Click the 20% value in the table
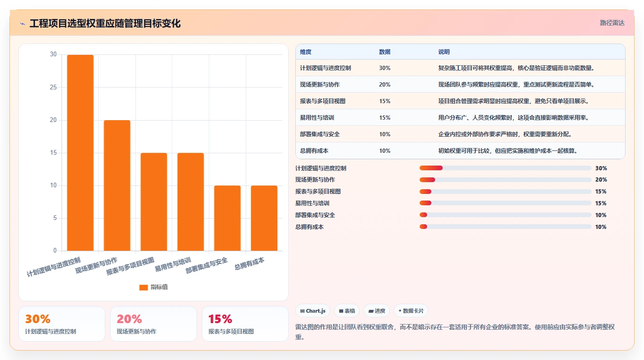 (x=385, y=85)
